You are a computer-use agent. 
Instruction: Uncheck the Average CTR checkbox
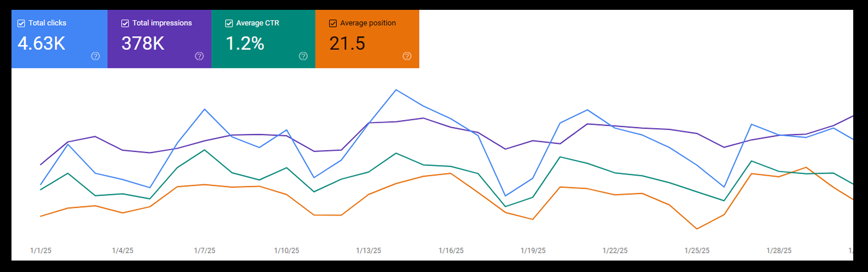coord(229,23)
